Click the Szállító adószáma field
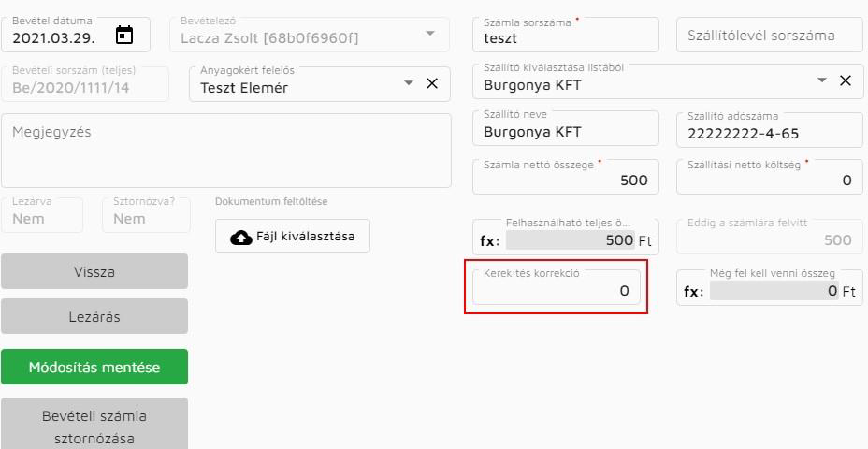Viewport: 868px width, 449px height. [x=770, y=129]
